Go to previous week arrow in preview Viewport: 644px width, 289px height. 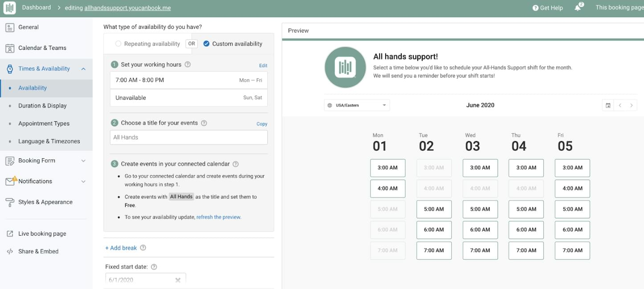point(620,105)
